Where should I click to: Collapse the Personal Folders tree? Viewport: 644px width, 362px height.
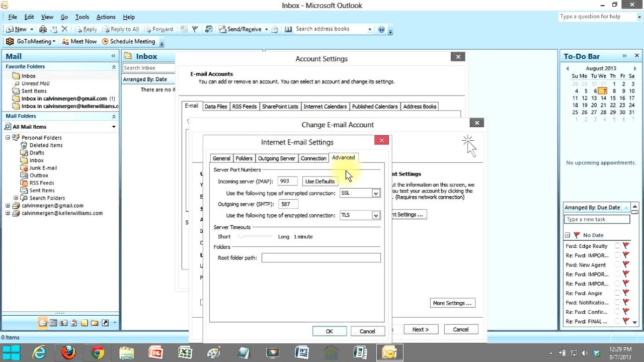coord(8,137)
